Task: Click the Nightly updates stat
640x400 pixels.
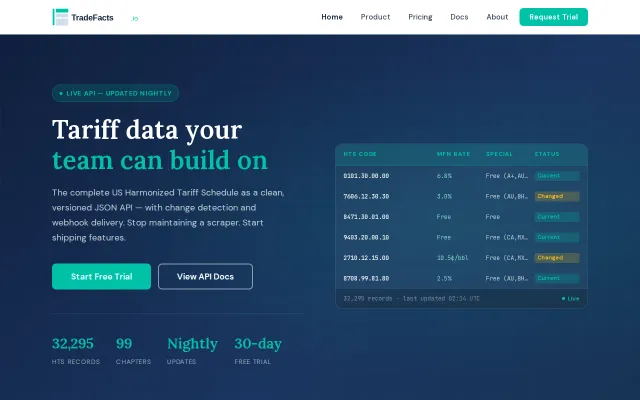Action: coord(192,351)
